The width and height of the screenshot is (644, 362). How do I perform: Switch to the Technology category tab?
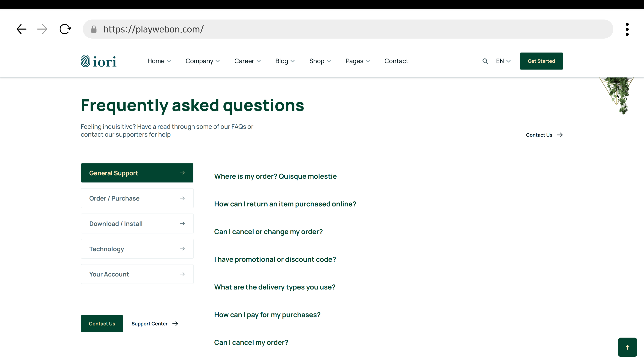[137, 249]
